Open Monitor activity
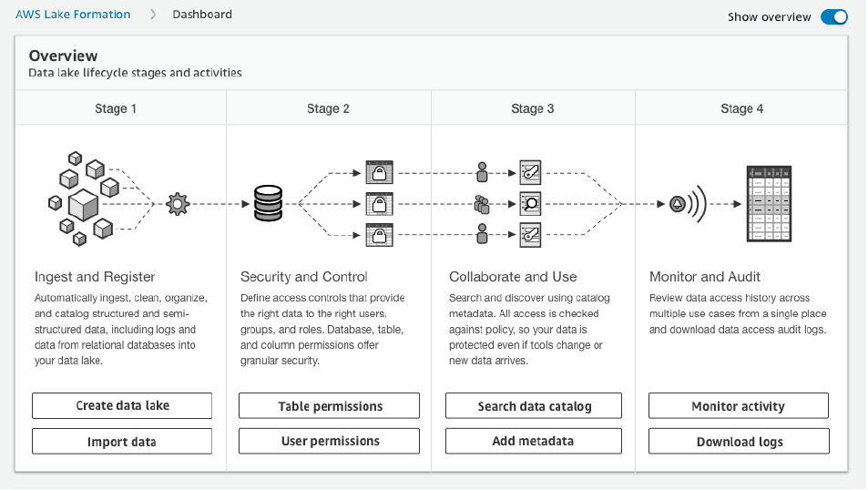The width and height of the screenshot is (868, 490). point(738,406)
